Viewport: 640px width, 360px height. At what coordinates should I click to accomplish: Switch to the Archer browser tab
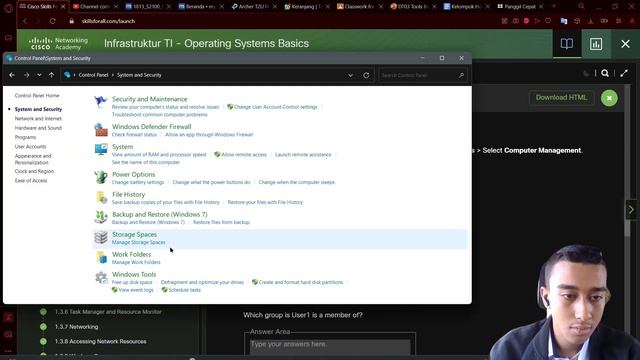point(253,7)
